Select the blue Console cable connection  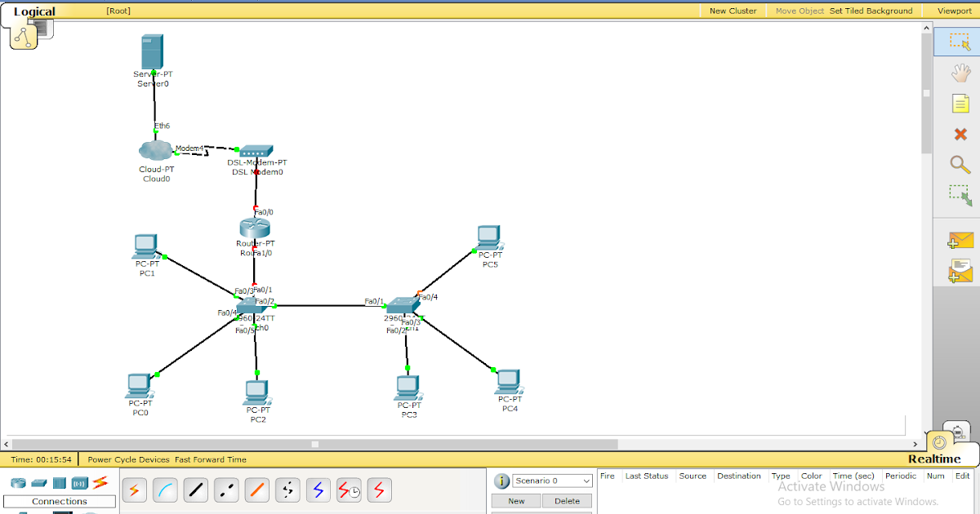pos(165,490)
